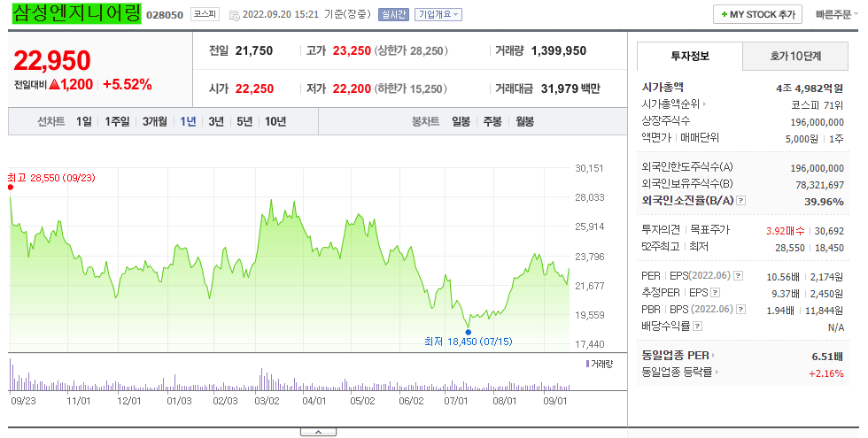Viewport: 868px width, 438px height.
Task: Click the 고가 value 23,250
Action: pyautogui.click(x=352, y=51)
